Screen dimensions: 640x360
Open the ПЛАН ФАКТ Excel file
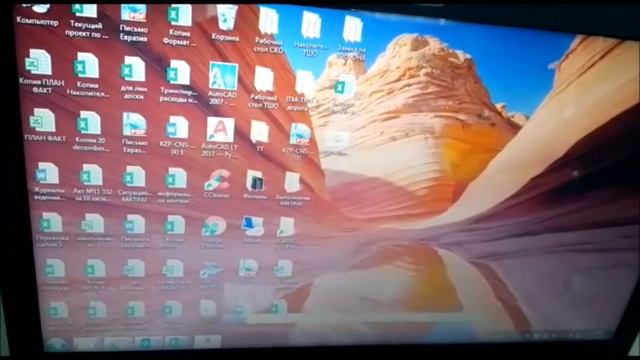pos(44,125)
